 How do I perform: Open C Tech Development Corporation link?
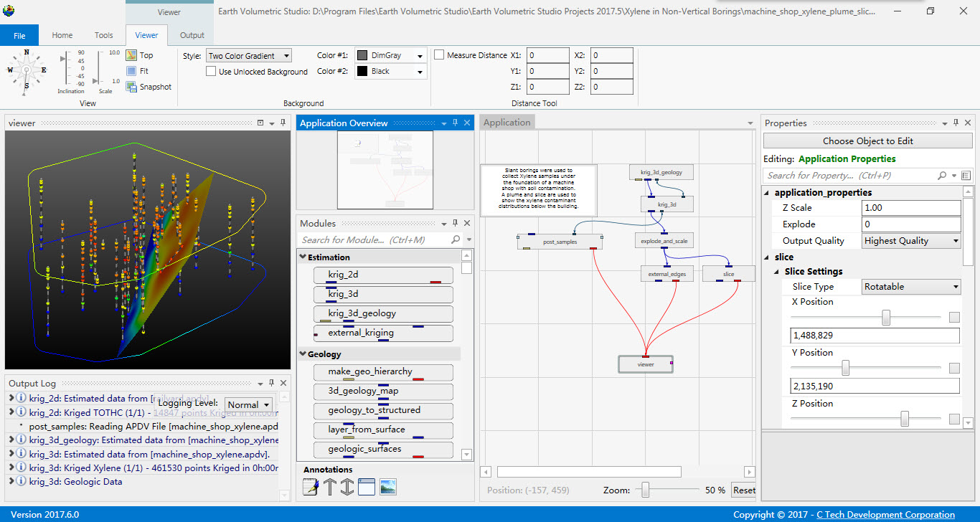pos(885,515)
